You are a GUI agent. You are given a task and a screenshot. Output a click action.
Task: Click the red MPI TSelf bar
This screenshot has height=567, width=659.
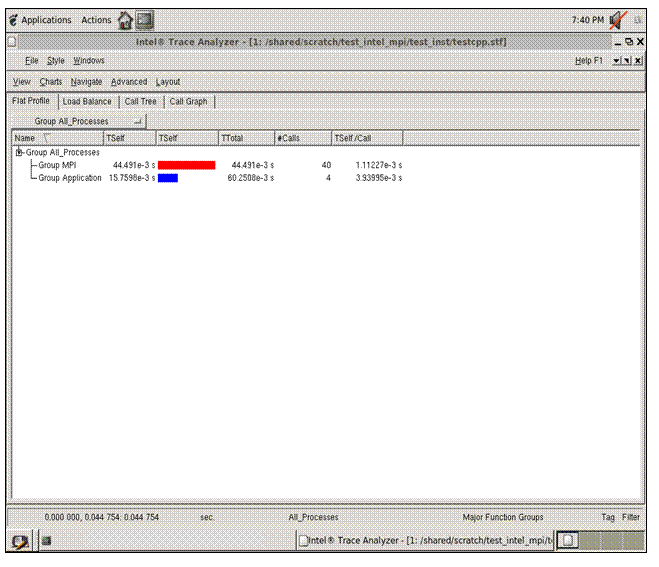point(187,165)
